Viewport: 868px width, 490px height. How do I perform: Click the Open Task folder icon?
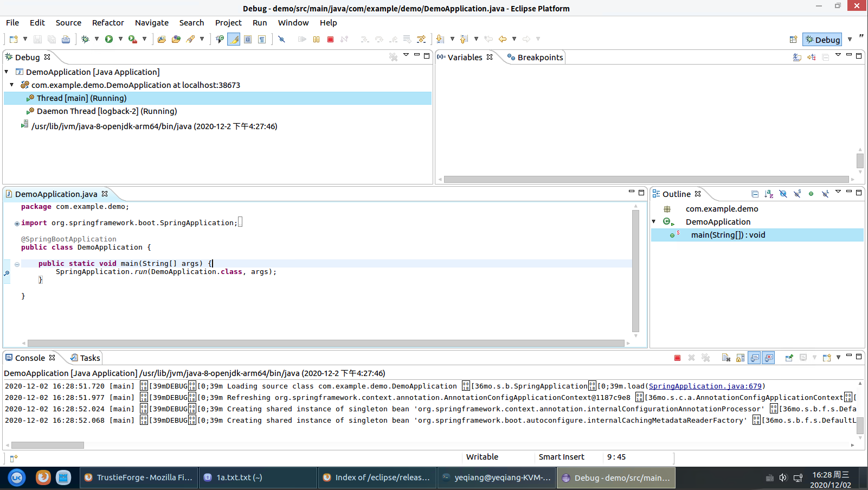point(176,39)
